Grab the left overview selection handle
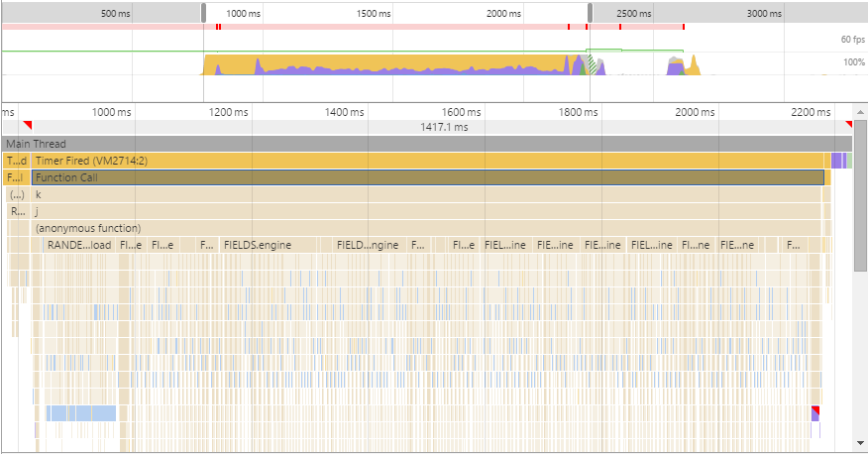This screenshot has width=868, height=454. point(204,13)
